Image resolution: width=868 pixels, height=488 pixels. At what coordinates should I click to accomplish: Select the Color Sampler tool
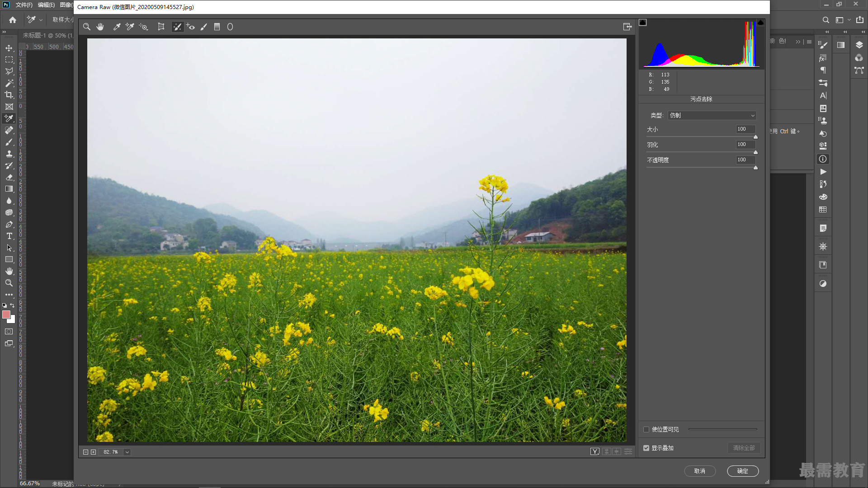[x=130, y=27]
